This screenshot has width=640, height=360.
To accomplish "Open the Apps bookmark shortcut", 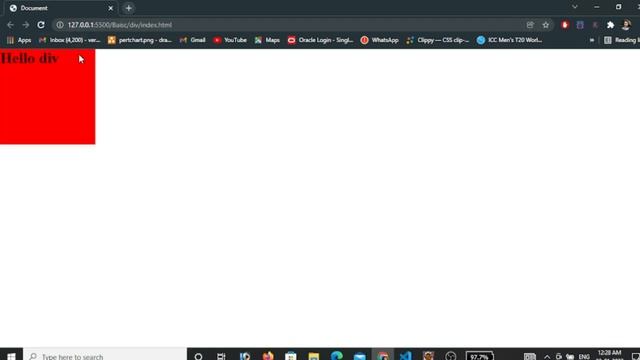I will pos(19,40).
